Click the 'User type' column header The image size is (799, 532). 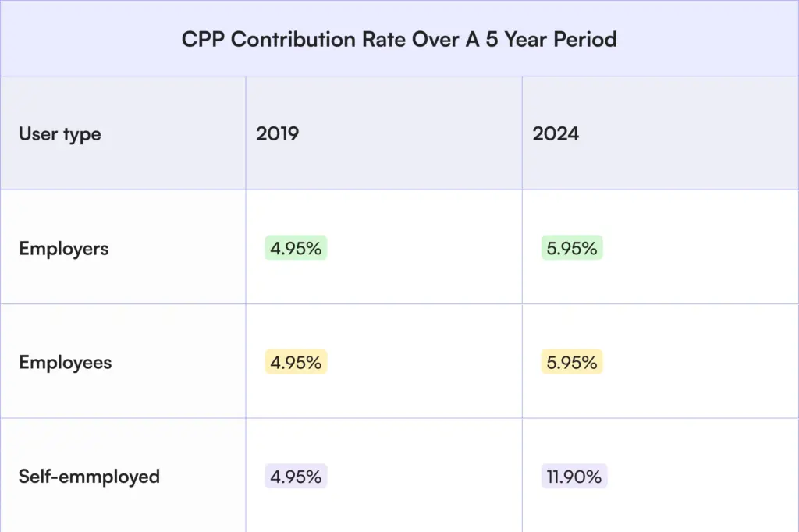tap(60, 133)
